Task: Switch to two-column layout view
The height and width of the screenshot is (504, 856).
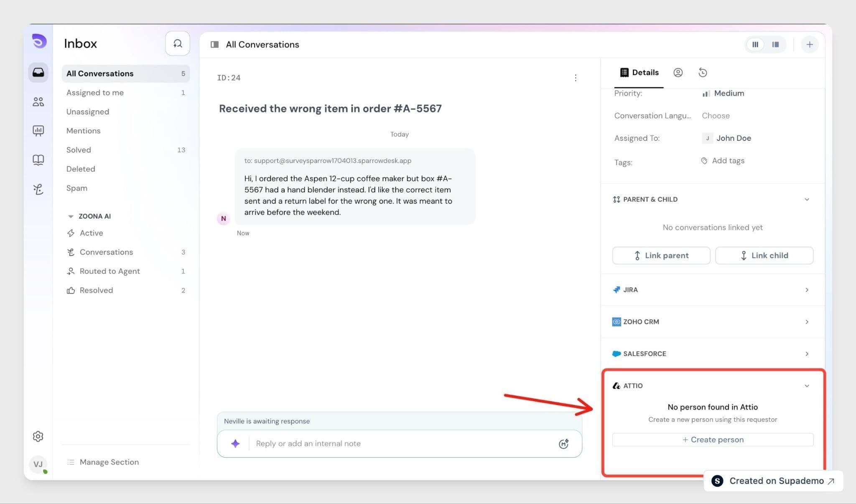Action: click(775, 45)
